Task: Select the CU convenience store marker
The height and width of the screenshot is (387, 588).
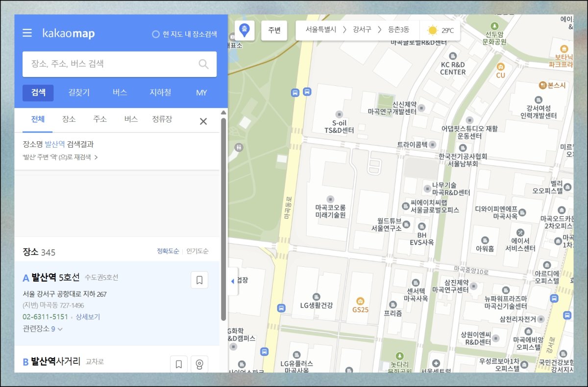Action: click(500, 66)
